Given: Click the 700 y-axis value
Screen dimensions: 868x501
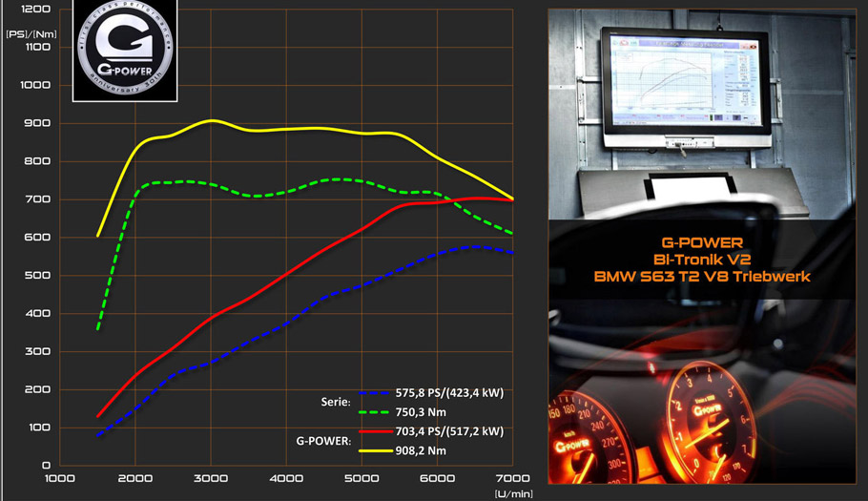Looking at the screenshot, I should [37, 199].
